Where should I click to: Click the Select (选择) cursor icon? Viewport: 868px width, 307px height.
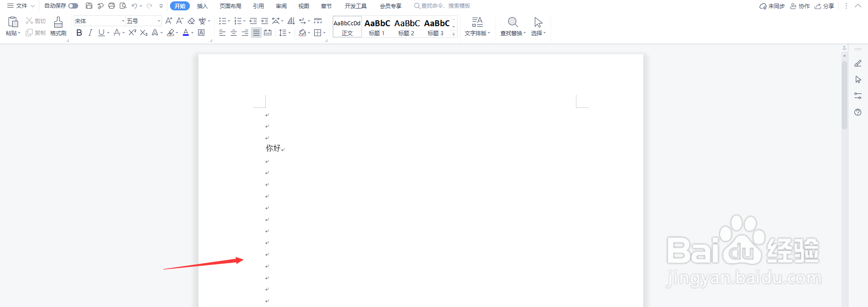(x=538, y=22)
